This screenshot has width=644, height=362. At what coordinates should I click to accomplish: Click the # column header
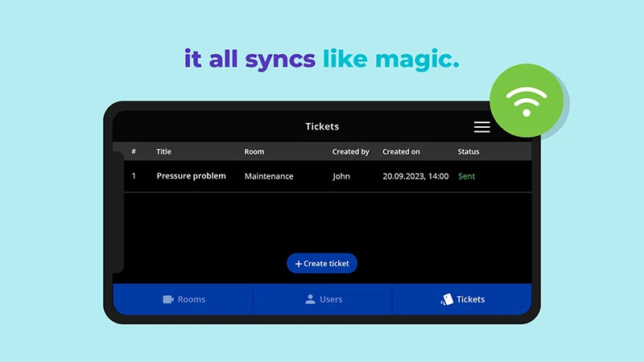point(134,151)
